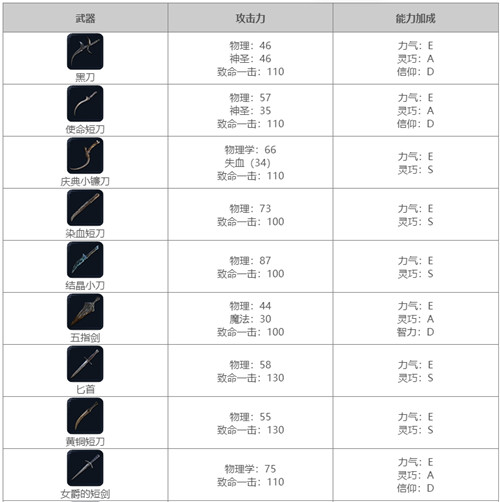Click the 五指剑 name label
This screenshot has width=500, height=502.
[85, 337]
